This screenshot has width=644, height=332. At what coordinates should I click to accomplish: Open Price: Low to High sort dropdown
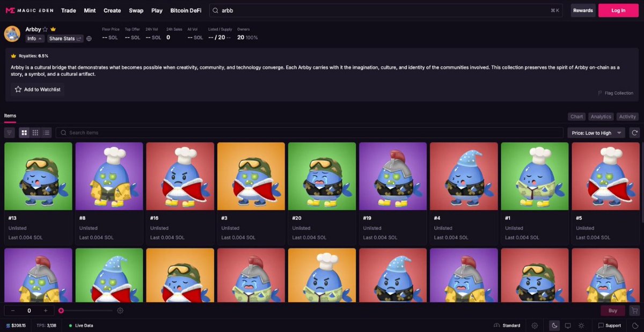click(596, 132)
